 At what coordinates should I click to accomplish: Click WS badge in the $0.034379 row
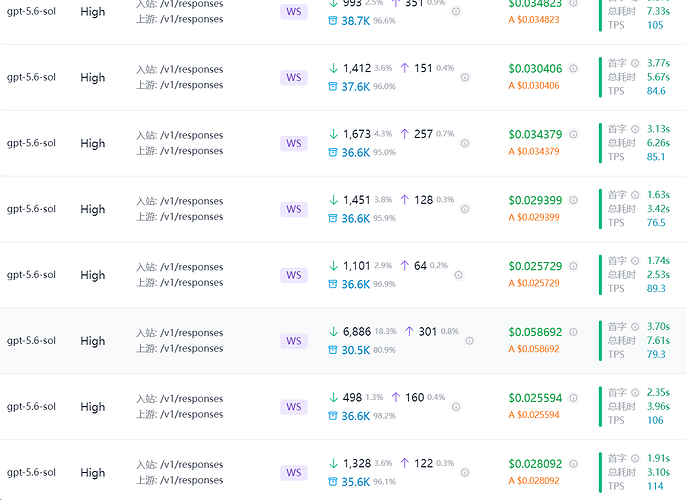pyautogui.click(x=294, y=143)
